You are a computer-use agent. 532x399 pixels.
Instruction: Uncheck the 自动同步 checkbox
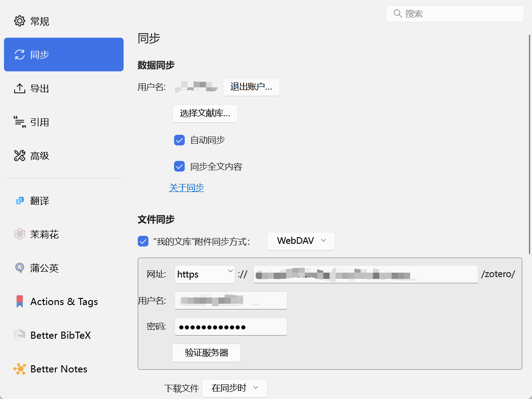coord(179,140)
